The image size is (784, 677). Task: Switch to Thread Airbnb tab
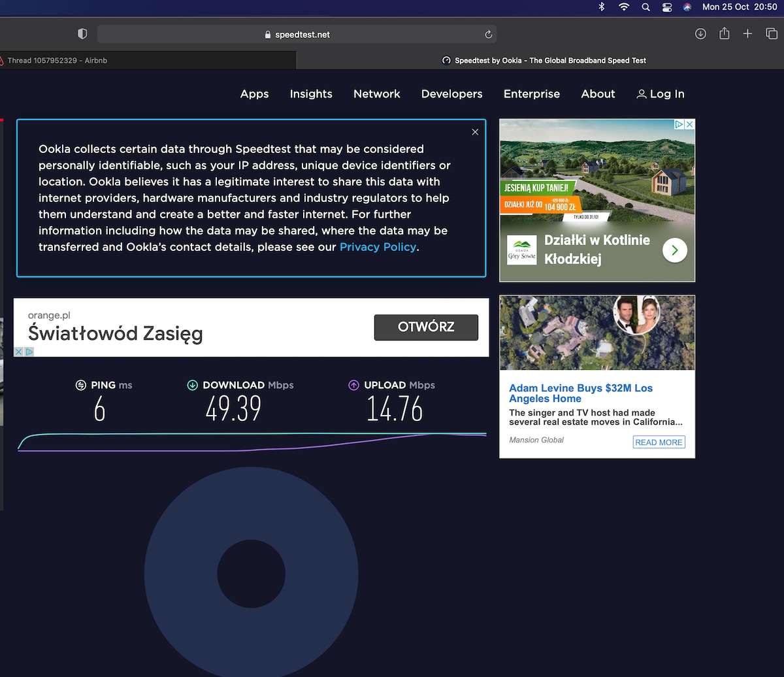tap(148, 60)
